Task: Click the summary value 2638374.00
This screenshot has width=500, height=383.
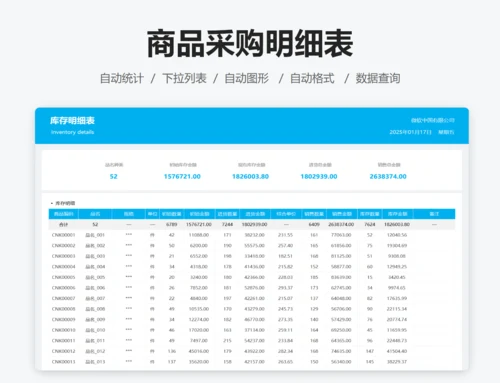Action: [388, 176]
